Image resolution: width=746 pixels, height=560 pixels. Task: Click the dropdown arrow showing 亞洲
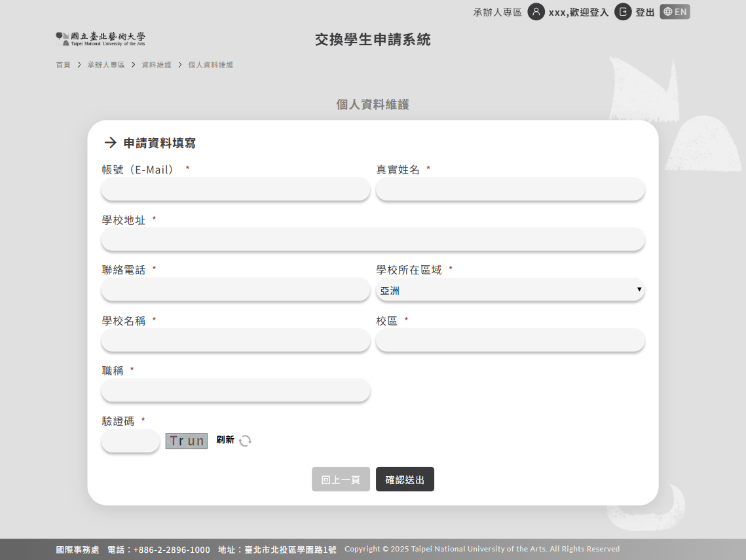(x=639, y=289)
